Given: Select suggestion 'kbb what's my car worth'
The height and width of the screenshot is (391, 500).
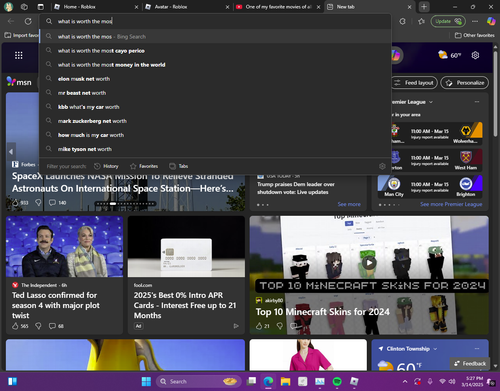Looking at the screenshot, I should (x=215, y=107).
